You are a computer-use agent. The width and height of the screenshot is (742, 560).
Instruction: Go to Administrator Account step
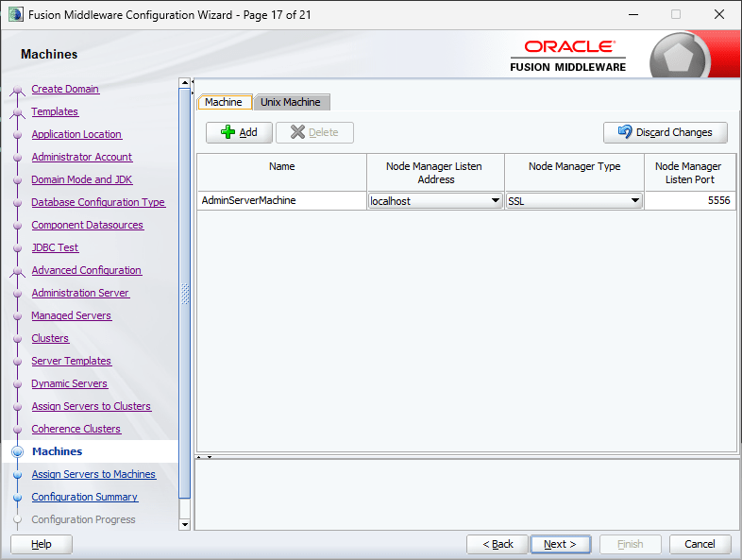click(82, 157)
